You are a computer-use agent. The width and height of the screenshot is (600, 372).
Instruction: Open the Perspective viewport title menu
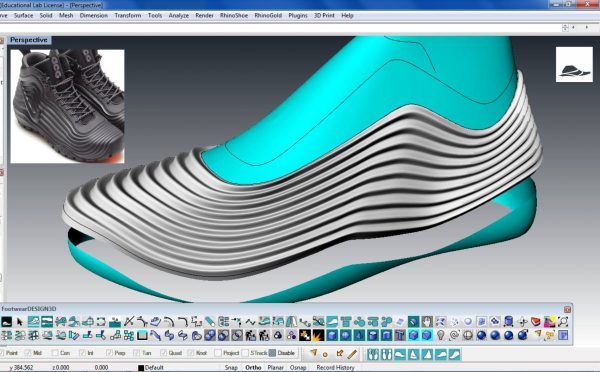coord(29,40)
